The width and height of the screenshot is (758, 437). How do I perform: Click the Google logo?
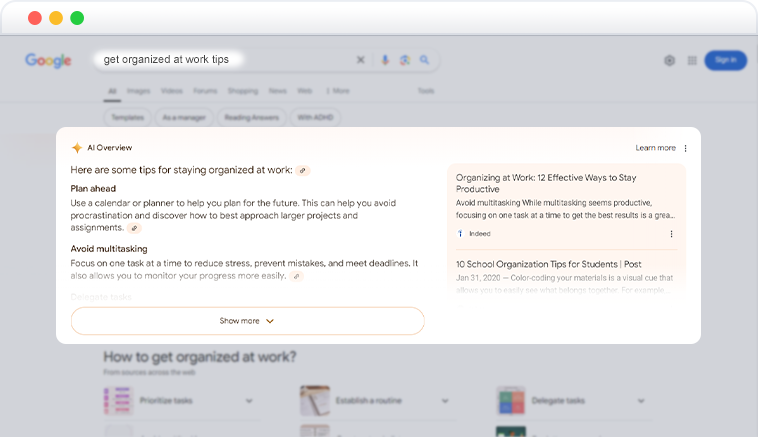48,60
